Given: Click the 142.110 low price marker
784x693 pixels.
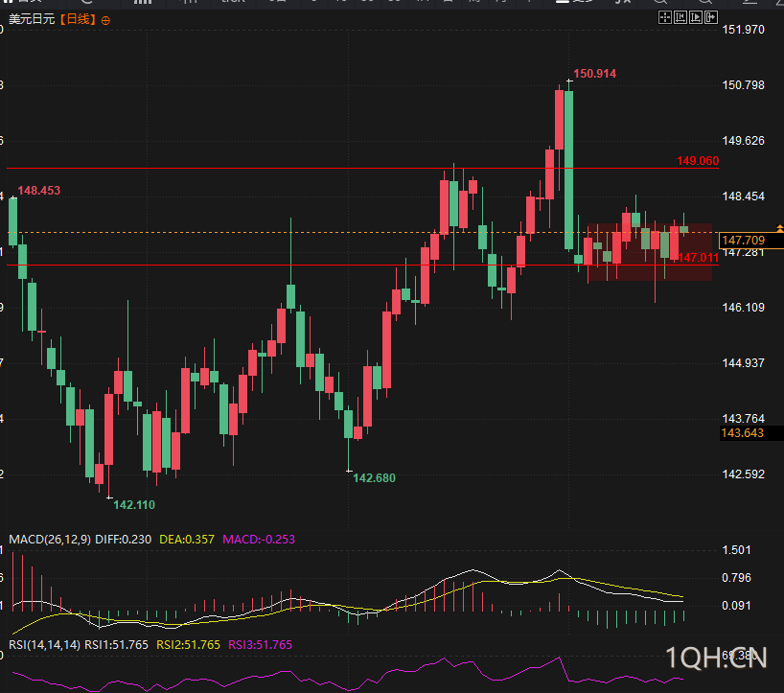Looking at the screenshot, I should [134, 504].
